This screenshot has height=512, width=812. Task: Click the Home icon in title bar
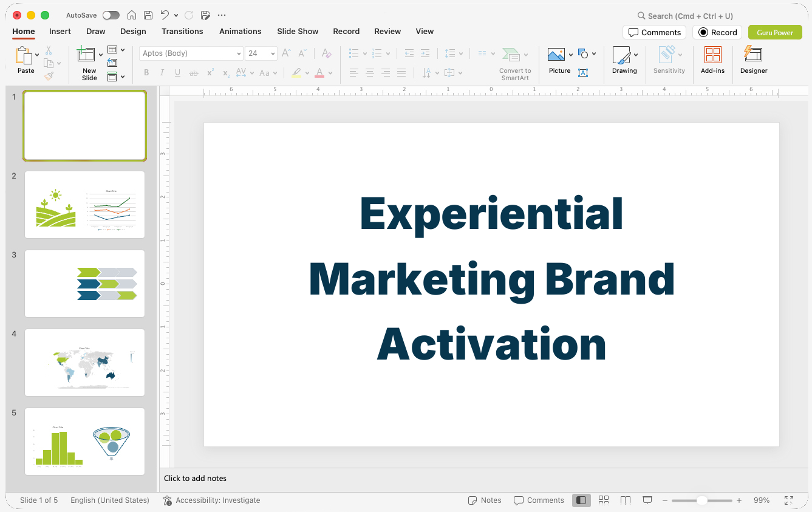coord(132,15)
